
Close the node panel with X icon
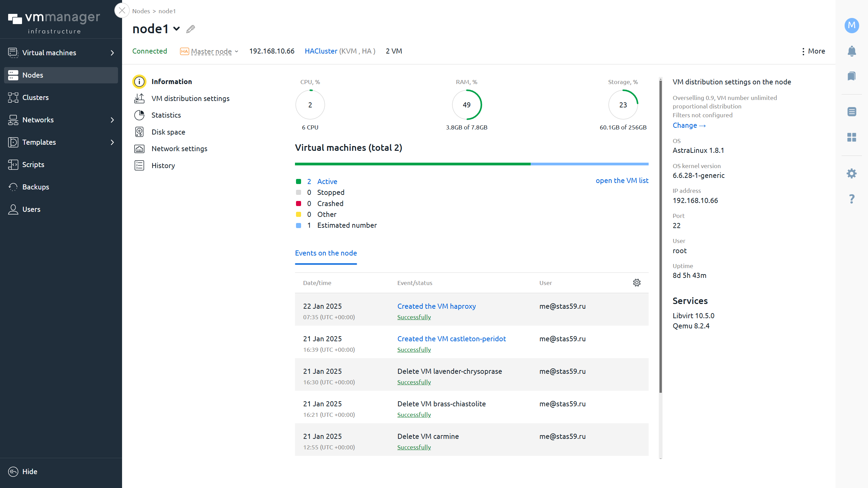[x=122, y=11]
